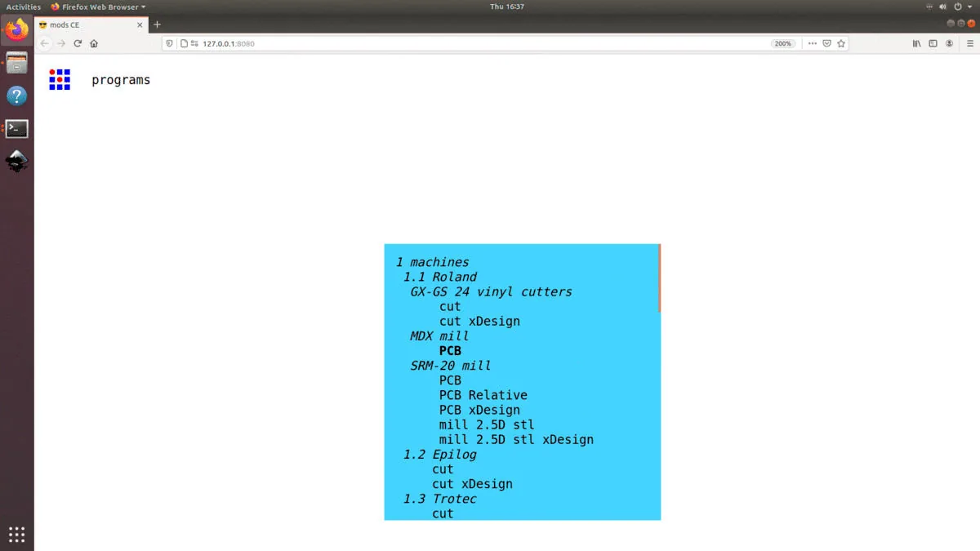Select mill 2.5D stl program
This screenshot has width=980, height=551.
coord(487,424)
